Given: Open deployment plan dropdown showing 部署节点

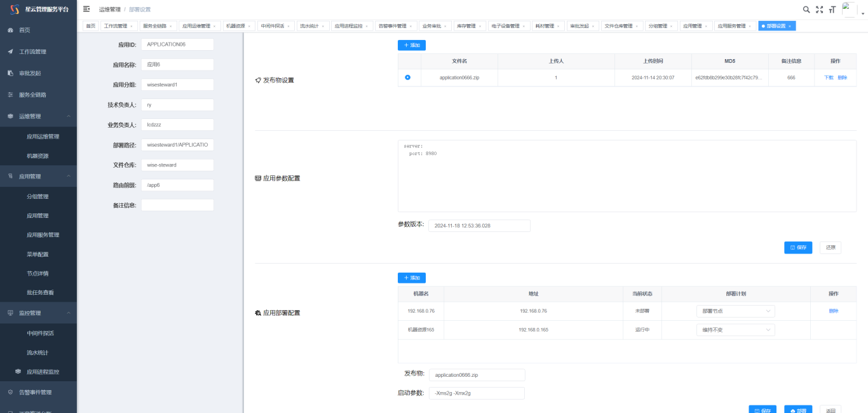Looking at the screenshot, I should tap(735, 311).
